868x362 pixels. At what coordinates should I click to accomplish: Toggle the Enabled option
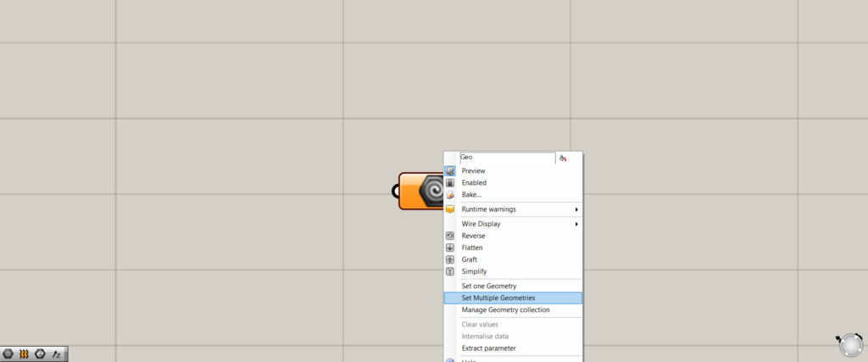tap(474, 182)
